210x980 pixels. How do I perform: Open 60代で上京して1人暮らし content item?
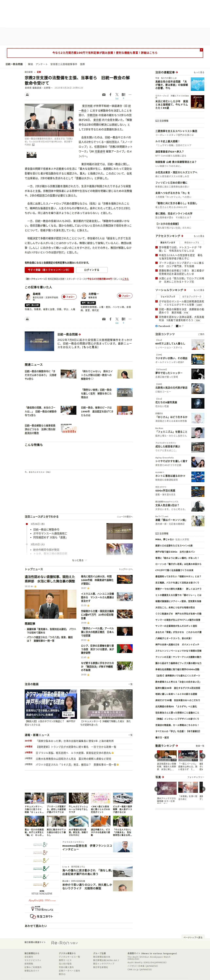[170, 343]
